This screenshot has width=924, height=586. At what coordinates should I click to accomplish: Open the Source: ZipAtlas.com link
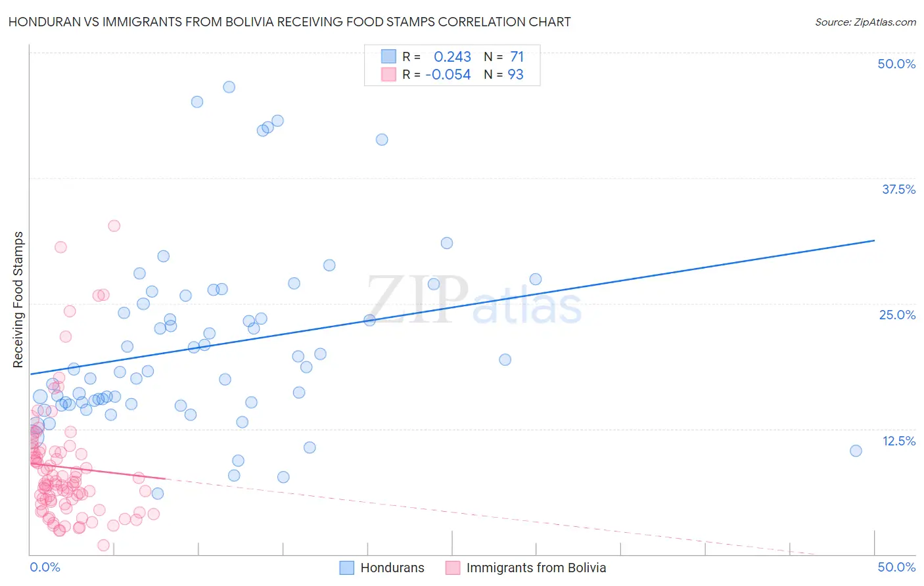coord(865,22)
